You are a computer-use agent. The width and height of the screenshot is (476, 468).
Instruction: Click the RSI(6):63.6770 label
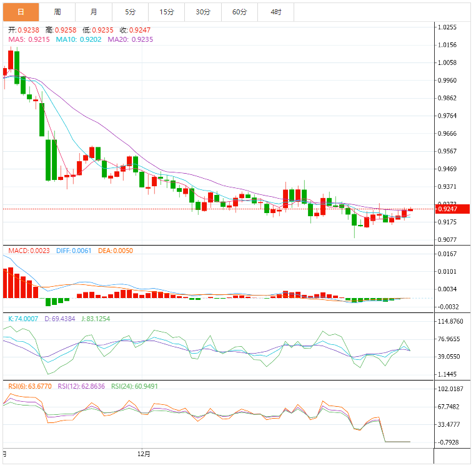click(30, 386)
